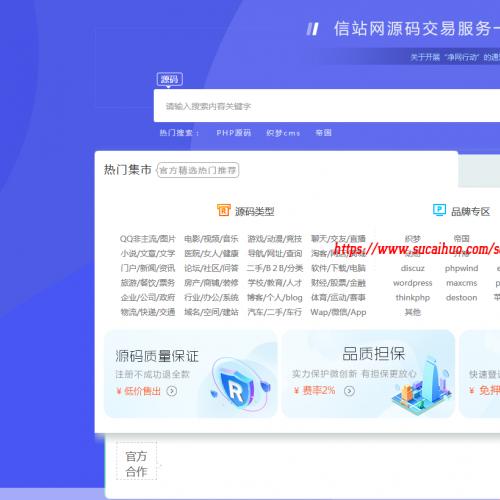The width and height of the screenshot is (500, 500).
Task: Click the 官方合作 box
Action: pos(136,461)
